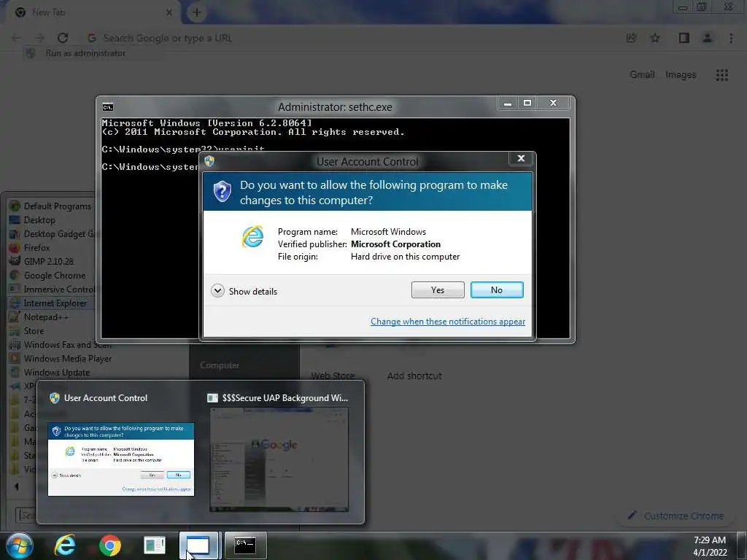Select the User Account Control preview thumbnail
747x560 pixels.
(x=121, y=459)
